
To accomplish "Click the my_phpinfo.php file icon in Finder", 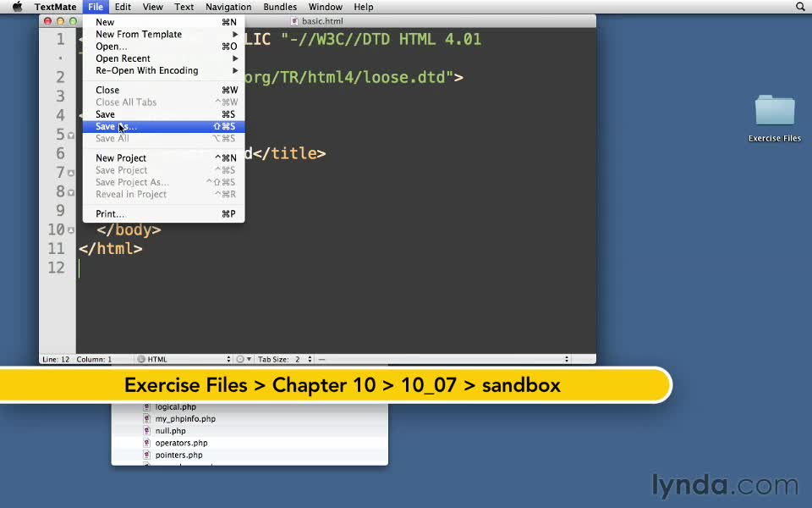I will click(146, 419).
